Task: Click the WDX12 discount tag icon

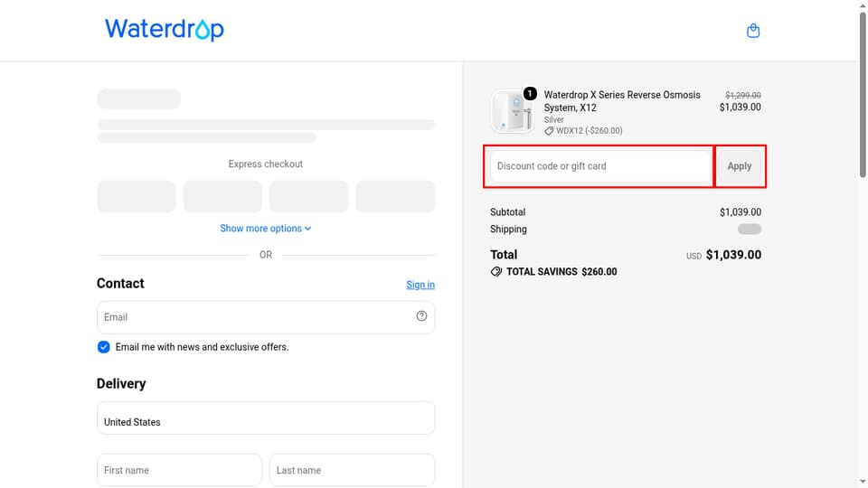Action: pos(549,131)
